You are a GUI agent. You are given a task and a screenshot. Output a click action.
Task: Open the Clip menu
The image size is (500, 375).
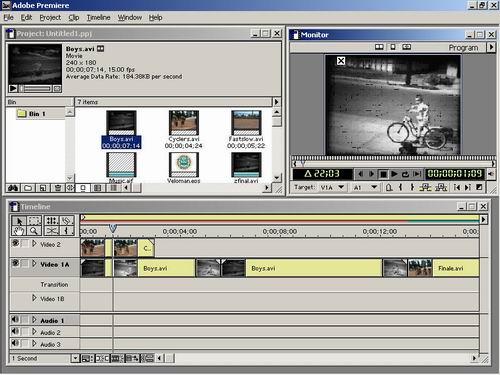point(74,17)
